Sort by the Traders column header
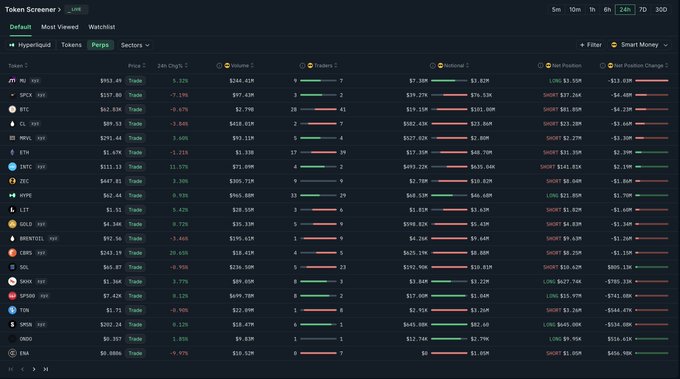 click(x=322, y=65)
